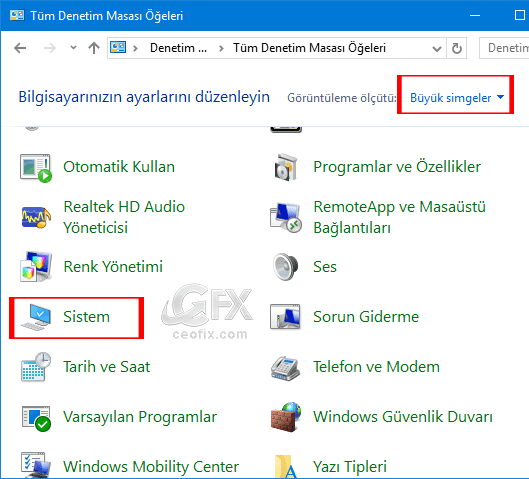The image size is (529, 479).
Task: Refresh the Control Panel view
Action: click(x=457, y=48)
